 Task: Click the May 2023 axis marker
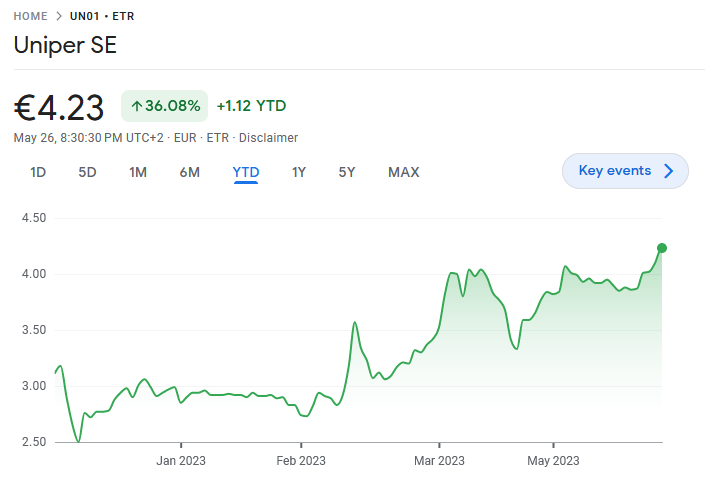(553, 461)
